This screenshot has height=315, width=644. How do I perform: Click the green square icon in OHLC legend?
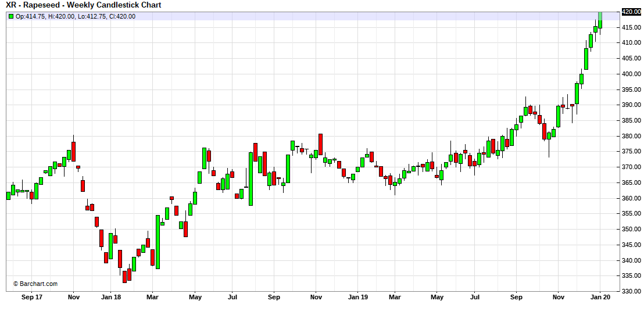click(10, 16)
